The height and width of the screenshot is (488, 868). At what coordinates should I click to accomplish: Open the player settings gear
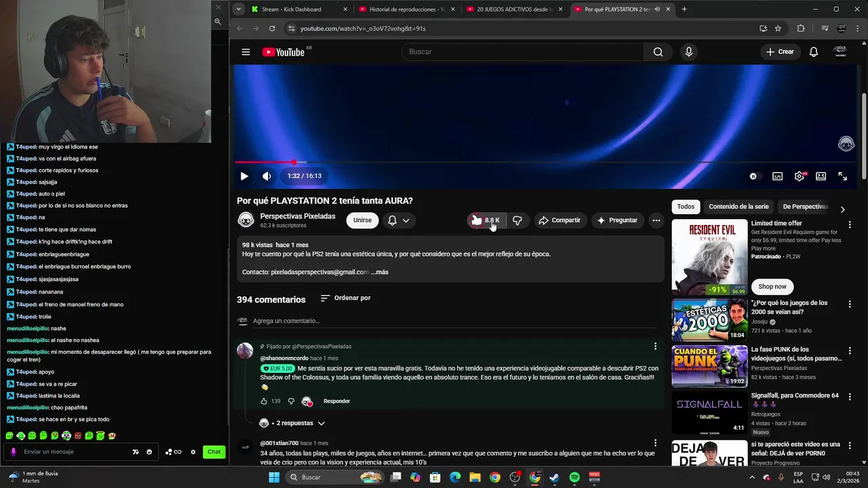[x=800, y=176]
